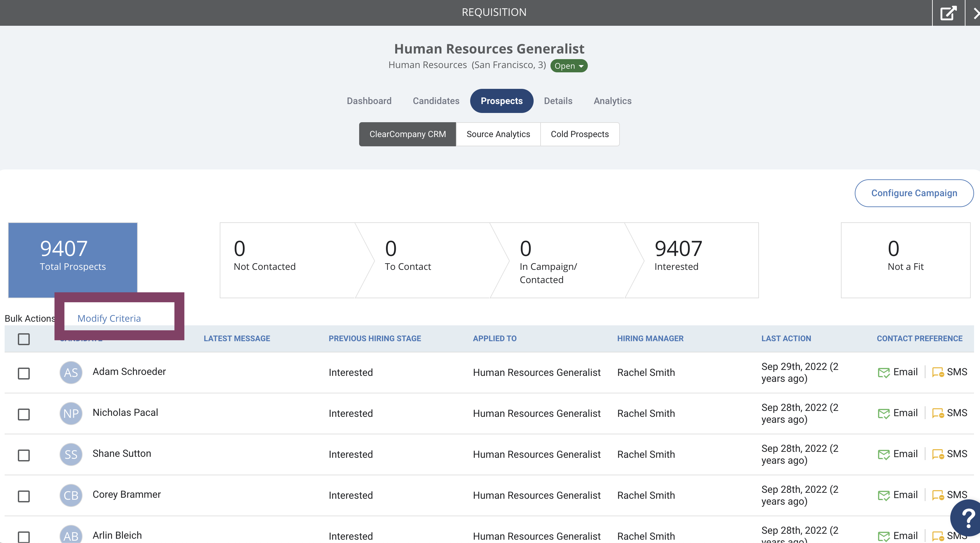Screen dimensions: 980x543
Task: Open requisition in new window icon
Action: click(x=948, y=13)
